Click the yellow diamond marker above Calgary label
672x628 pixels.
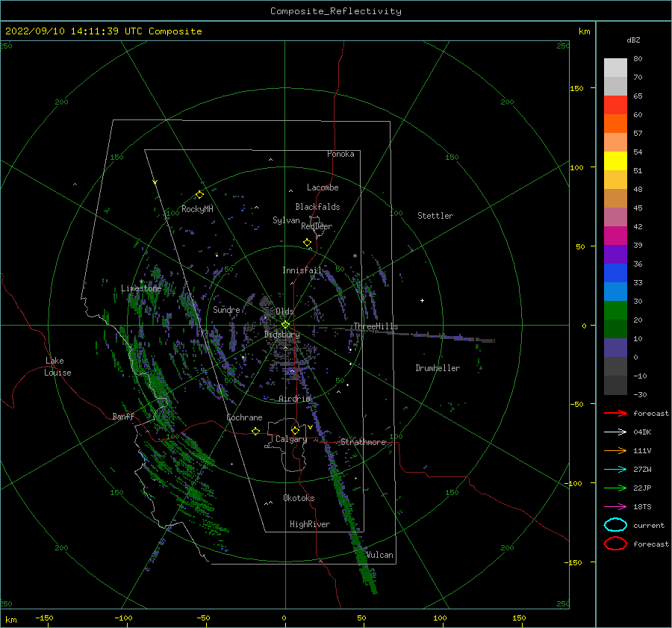coord(295,430)
